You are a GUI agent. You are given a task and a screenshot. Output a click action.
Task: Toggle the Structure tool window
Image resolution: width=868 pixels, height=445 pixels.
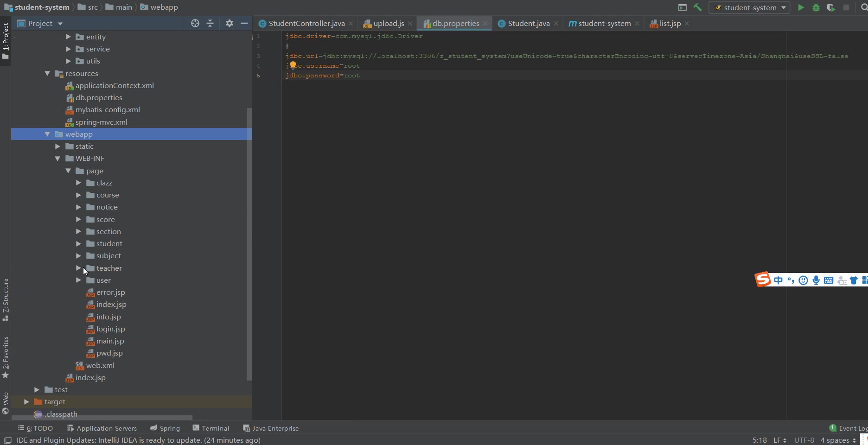(6, 299)
